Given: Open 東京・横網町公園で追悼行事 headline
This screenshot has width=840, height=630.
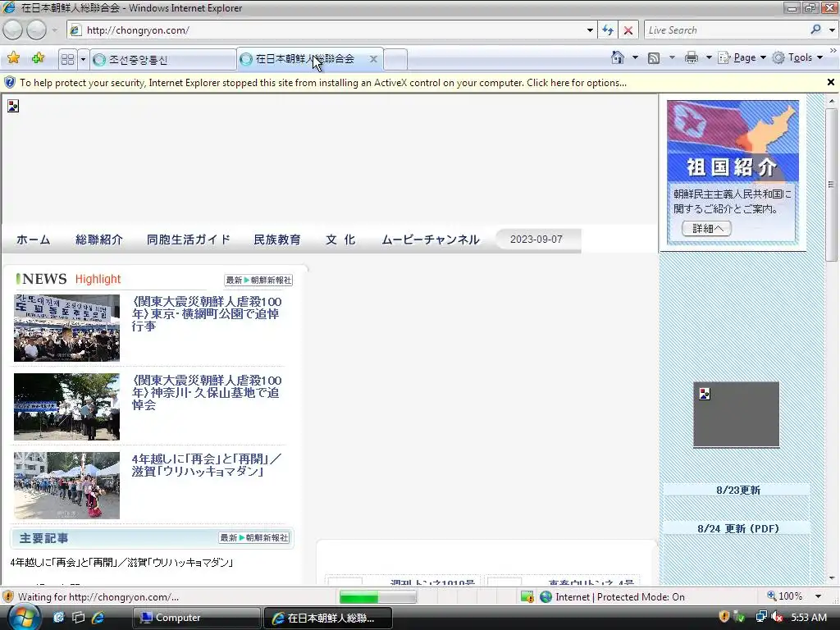Looking at the screenshot, I should pyautogui.click(x=207, y=314).
